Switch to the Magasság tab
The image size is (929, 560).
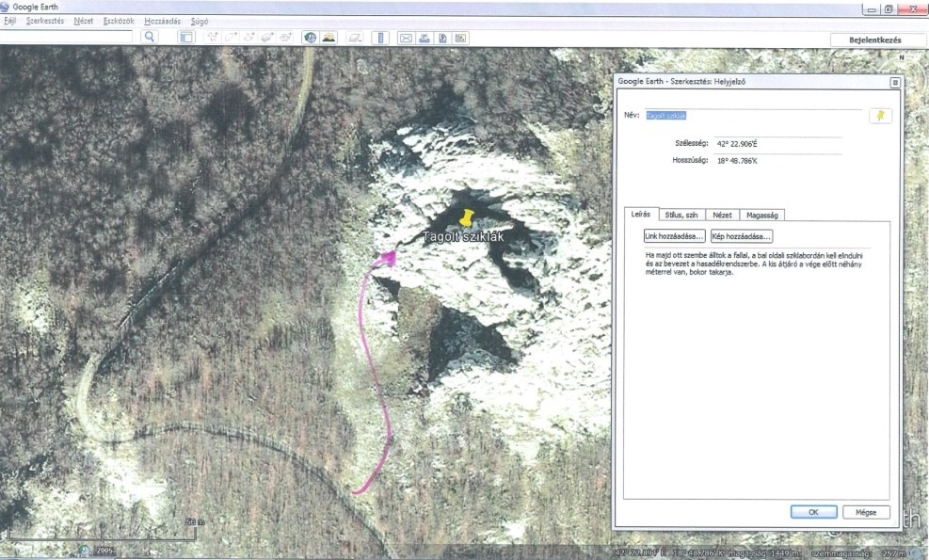point(761,215)
